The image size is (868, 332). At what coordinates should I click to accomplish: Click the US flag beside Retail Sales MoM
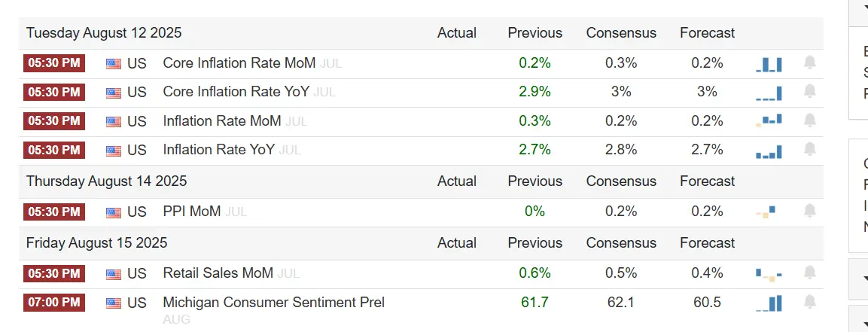pyautogui.click(x=114, y=274)
